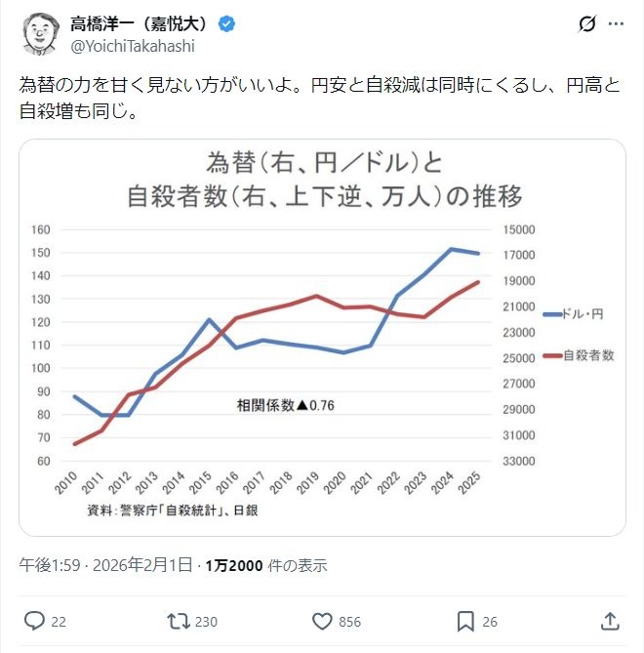
Task: Like the post with the heart icon
Action: click(x=322, y=621)
